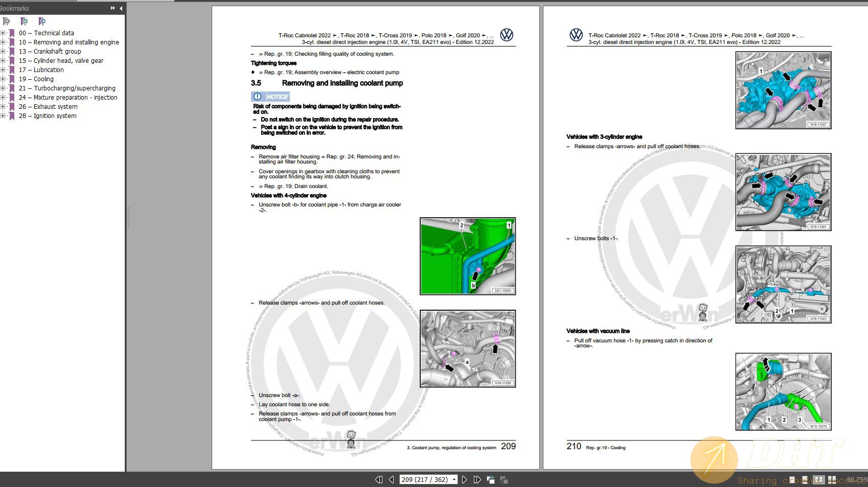Go to the next page
Screen dimensions: 868x487
click(464, 479)
